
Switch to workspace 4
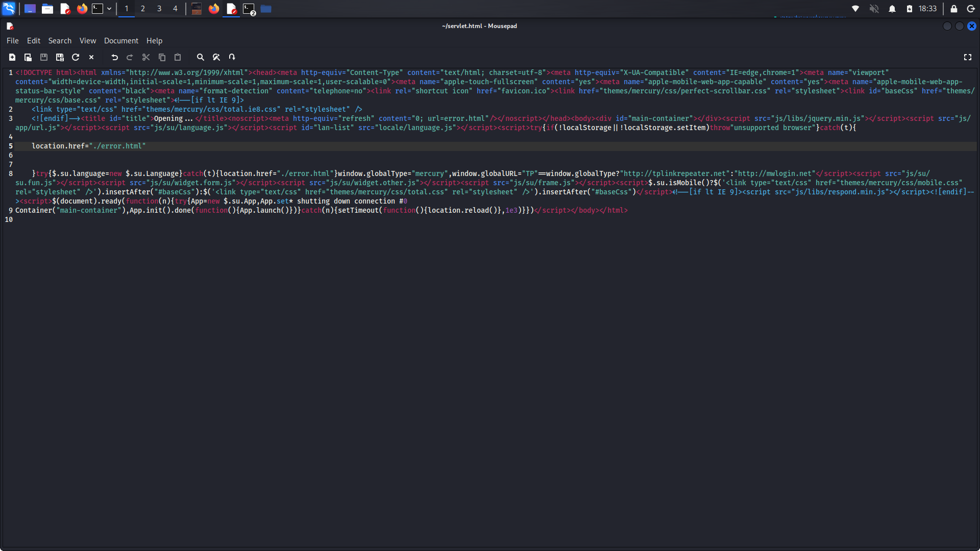click(175, 9)
